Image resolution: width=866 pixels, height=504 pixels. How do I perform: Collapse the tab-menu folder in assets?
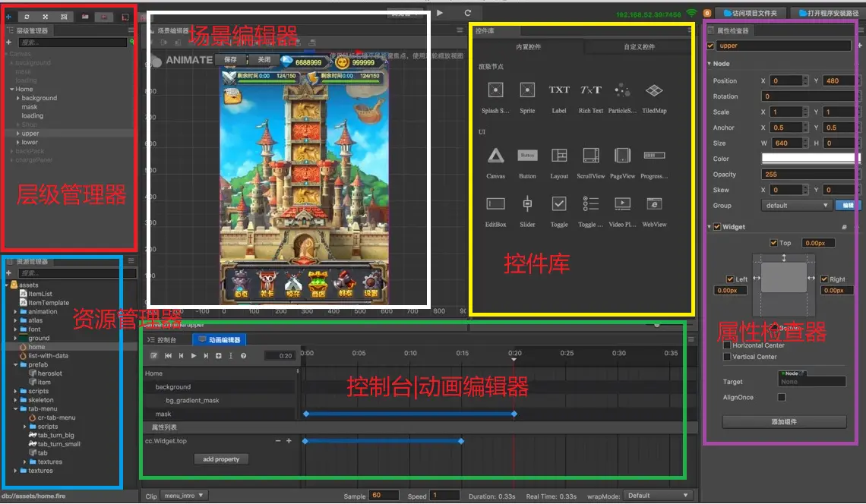pos(15,409)
